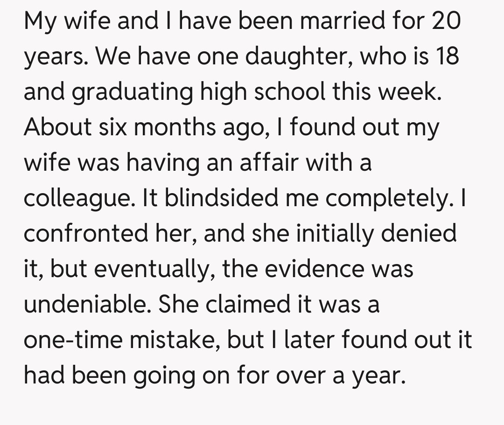
Task: Click the number "20" in the text
Action: click(x=445, y=21)
